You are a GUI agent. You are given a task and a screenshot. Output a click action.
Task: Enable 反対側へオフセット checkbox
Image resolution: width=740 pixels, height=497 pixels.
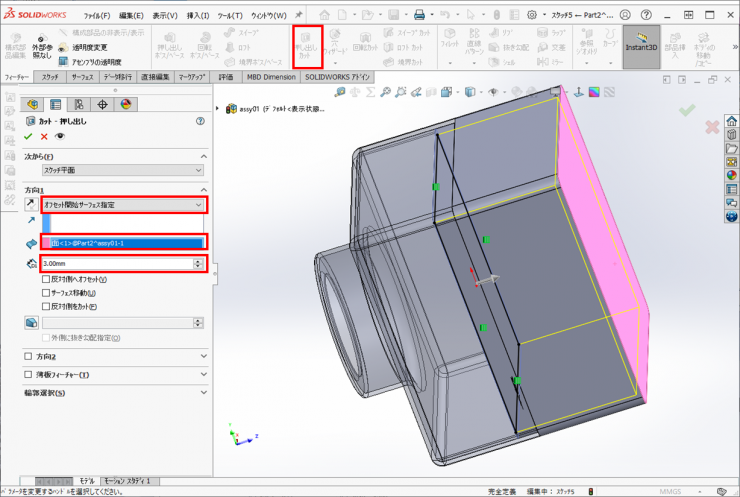(x=47, y=279)
